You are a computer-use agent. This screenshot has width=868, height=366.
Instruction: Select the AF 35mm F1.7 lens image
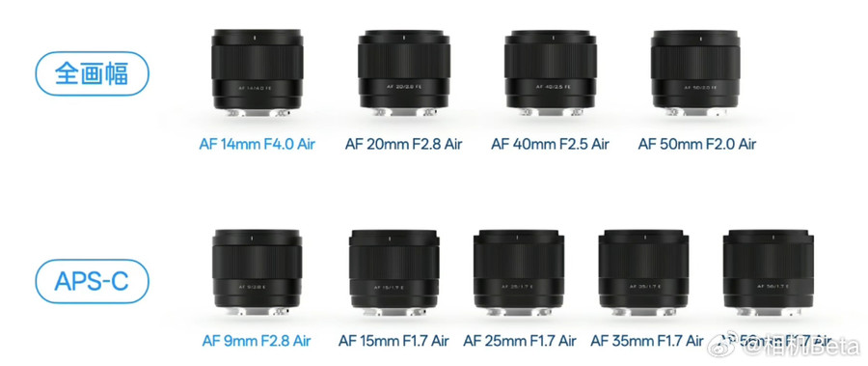[644, 274]
